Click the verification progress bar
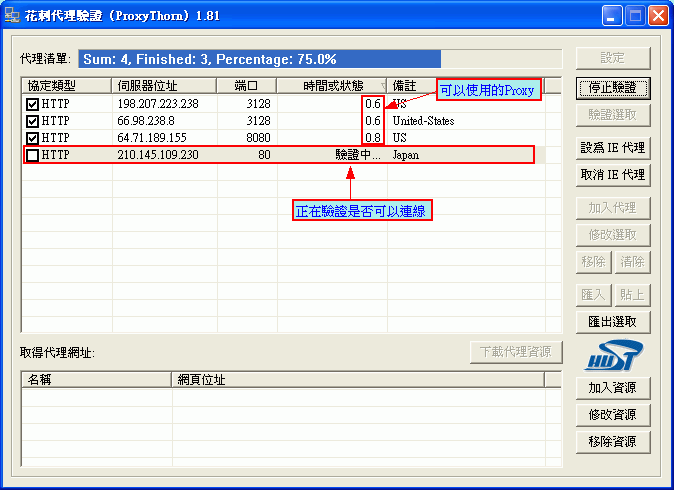The image size is (674, 490). coord(320,59)
